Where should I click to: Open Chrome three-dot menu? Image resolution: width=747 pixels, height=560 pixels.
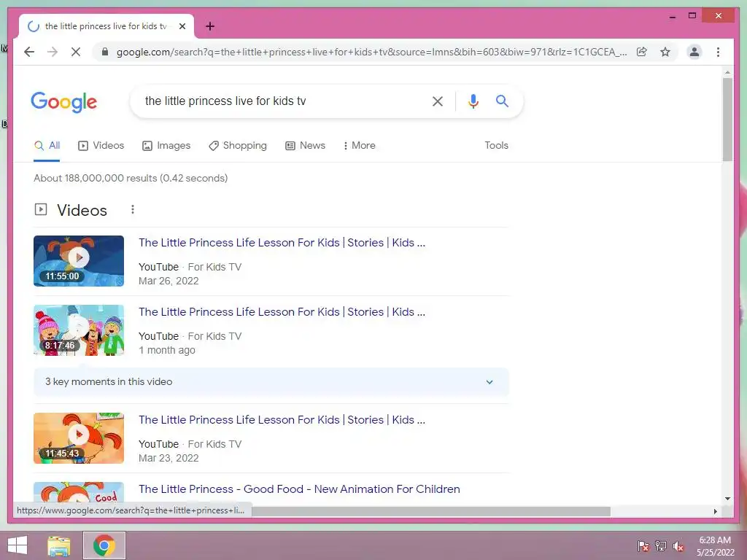(x=718, y=52)
